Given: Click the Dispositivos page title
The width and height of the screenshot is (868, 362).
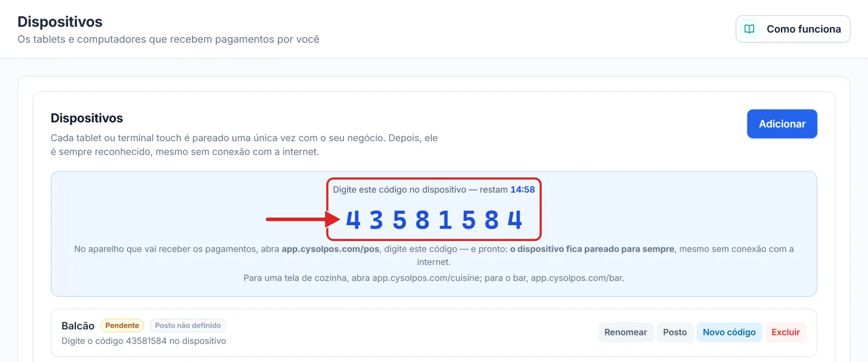Looking at the screenshot, I should (60, 22).
